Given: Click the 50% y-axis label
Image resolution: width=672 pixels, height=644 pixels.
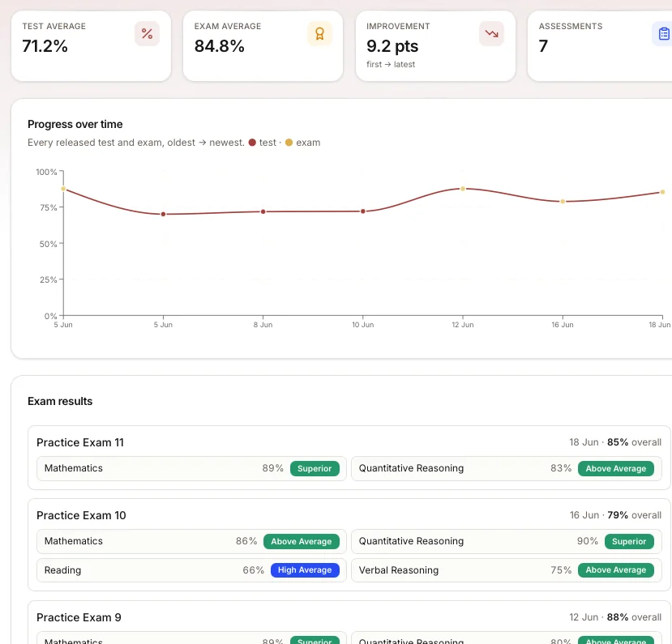Looking at the screenshot, I should coord(48,244).
